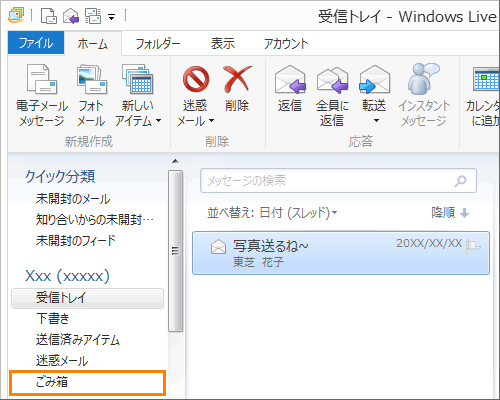
Task: Switch to the フォルダー tab
Action: (x=158, y=44)
